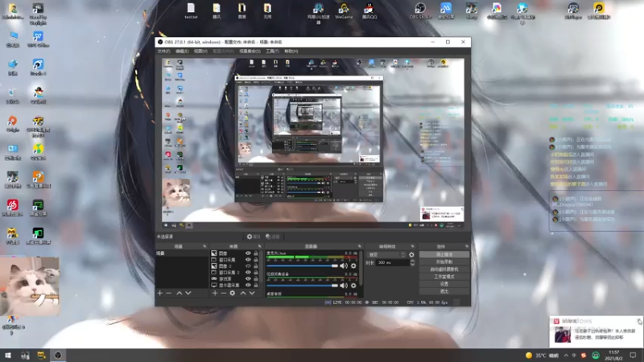Screen dimensions: 644x362
Task: Open notification center in system tray
Action: (x=633, y=356)
